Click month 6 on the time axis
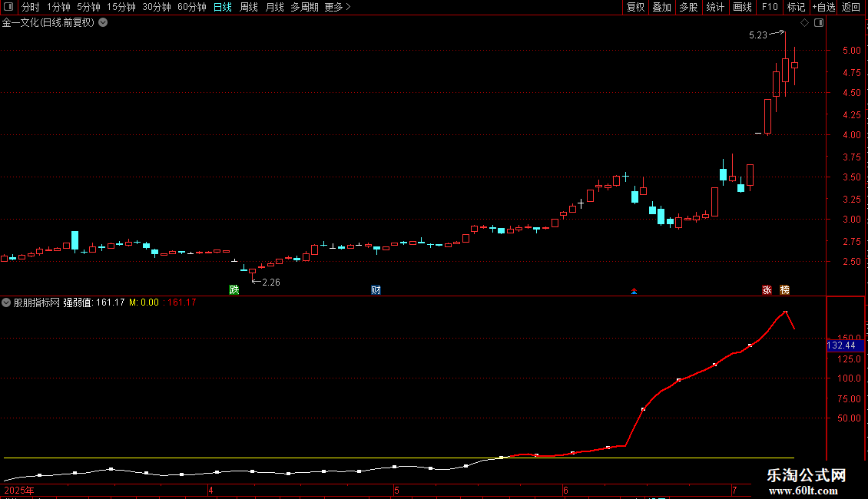The width and height of the screenshot is (868, 499). pyautogui.click(x=565, y=490)
